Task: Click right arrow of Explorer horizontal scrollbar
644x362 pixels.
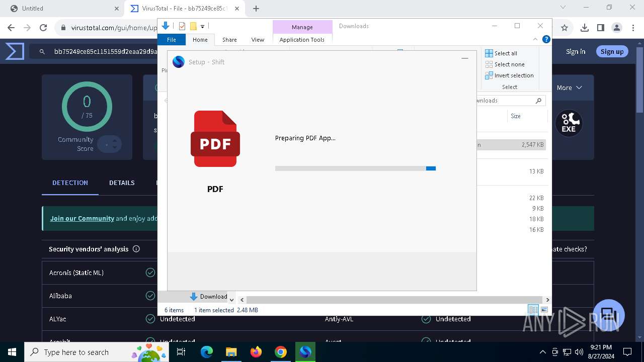Action: (547, 300)
